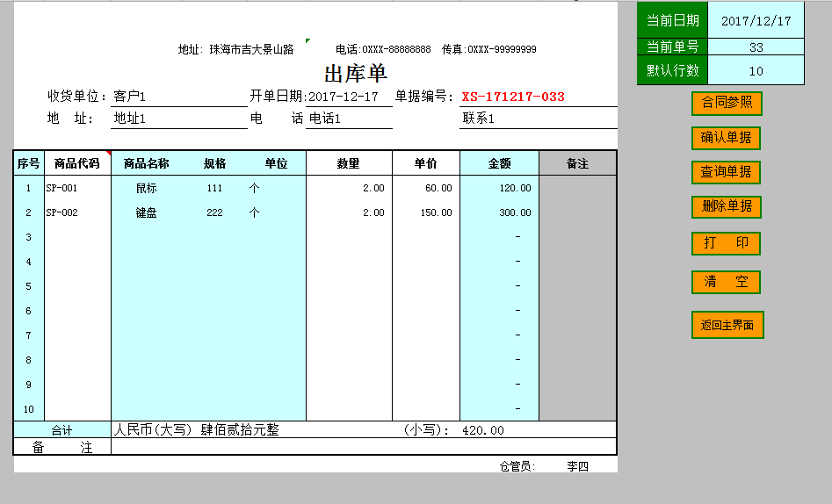Select the 当前单号 value 33
832x504 pixels.
tap(756, 47)
